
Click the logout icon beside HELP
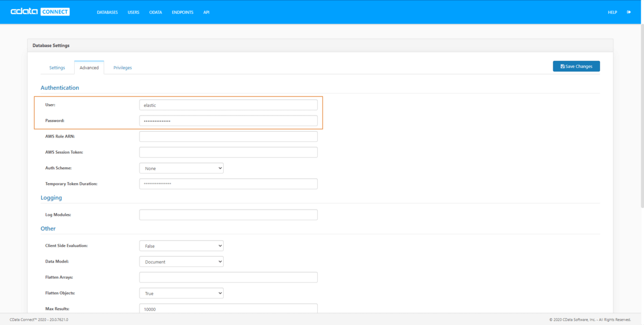(x=628, y=12)
